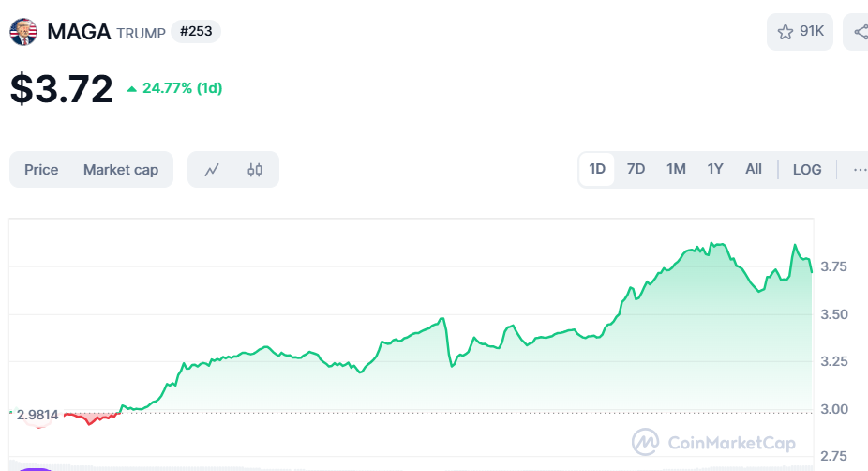Click the TRUMP ticker symbol label

point(142,33)
